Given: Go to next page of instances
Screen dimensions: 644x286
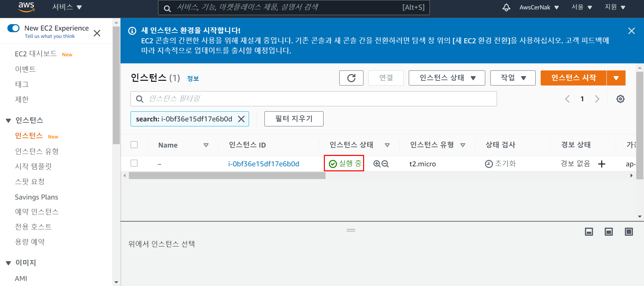Looking at the screenshot, I should [x=597, y=99].
